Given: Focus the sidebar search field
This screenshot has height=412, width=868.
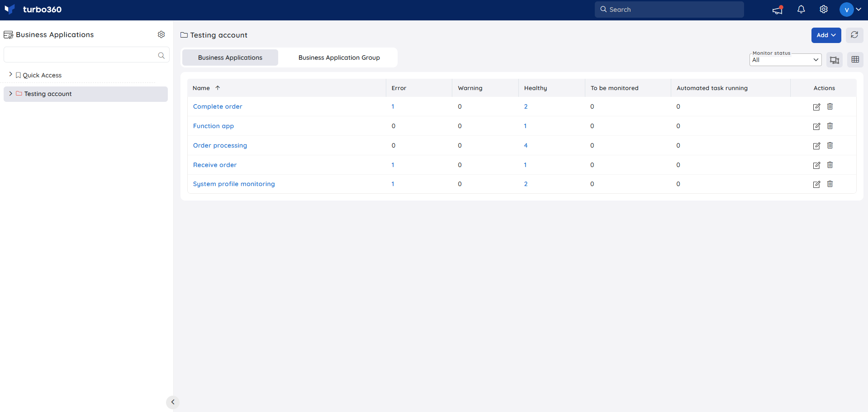Looking at the screenshot, I should pos(86,55).
